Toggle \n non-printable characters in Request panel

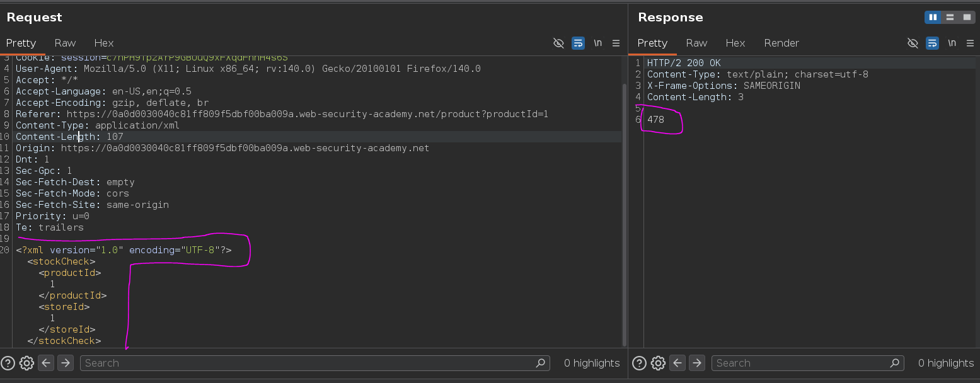coord(597,43)
